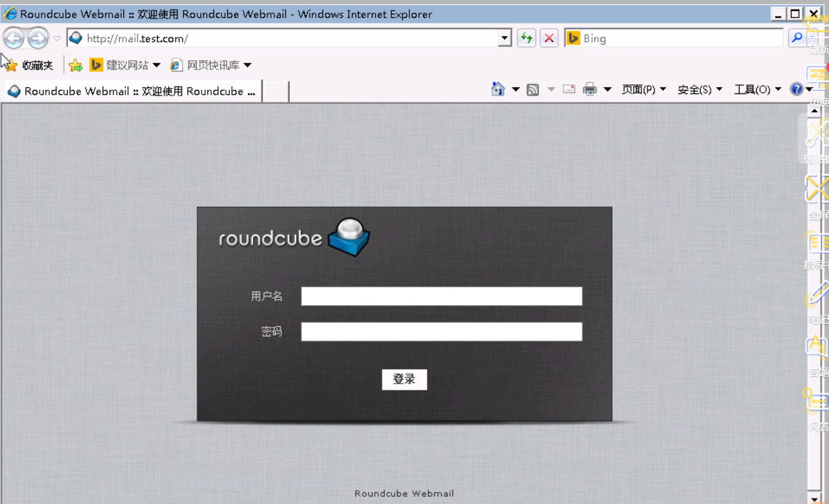
Task: Open the 安全(S) Safety menu
Action: pyautogui.click(x=699, y=89)
